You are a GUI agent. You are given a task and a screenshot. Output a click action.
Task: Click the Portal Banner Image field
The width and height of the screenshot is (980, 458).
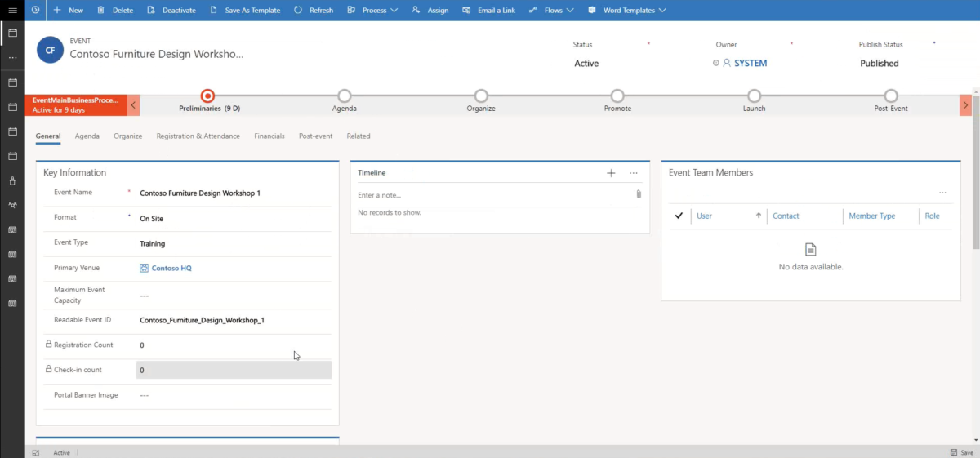(235, 395)
